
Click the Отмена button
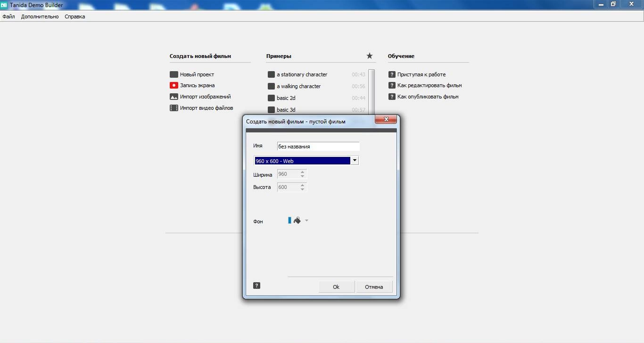[x=374, y=287]
